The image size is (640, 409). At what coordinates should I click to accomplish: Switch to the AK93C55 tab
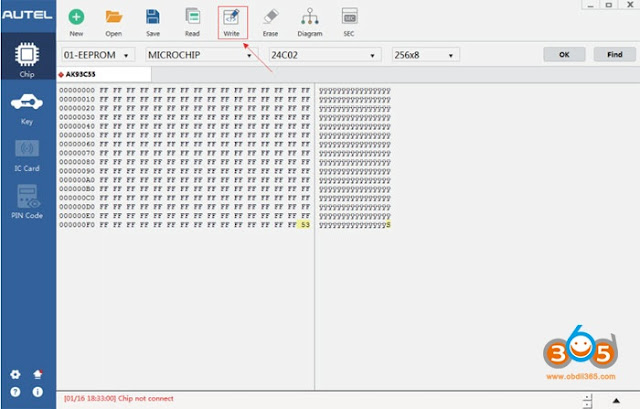104,74
